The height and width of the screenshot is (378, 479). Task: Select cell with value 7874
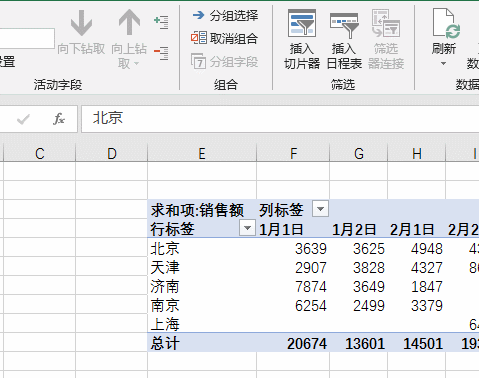[293, 286]
